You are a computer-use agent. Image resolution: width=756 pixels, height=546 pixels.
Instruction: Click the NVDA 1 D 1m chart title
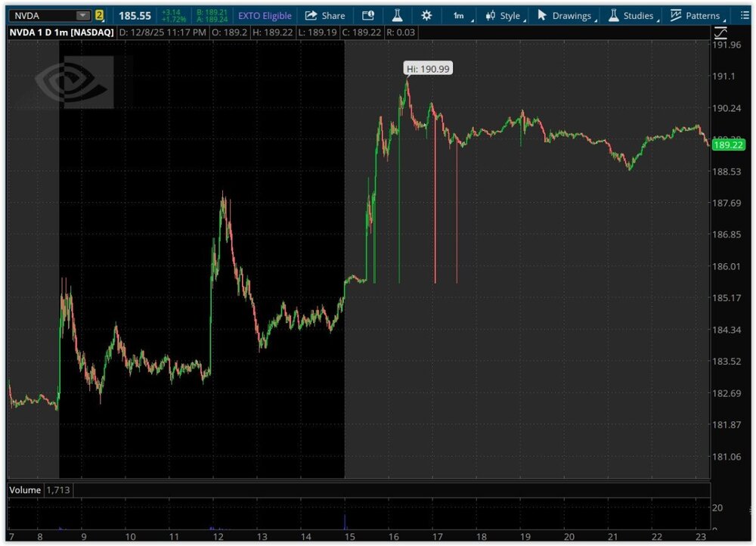60,33
